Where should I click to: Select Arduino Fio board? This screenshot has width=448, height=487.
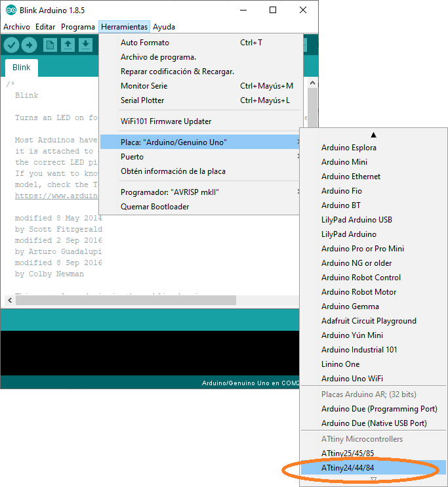[x=373, y=191]
